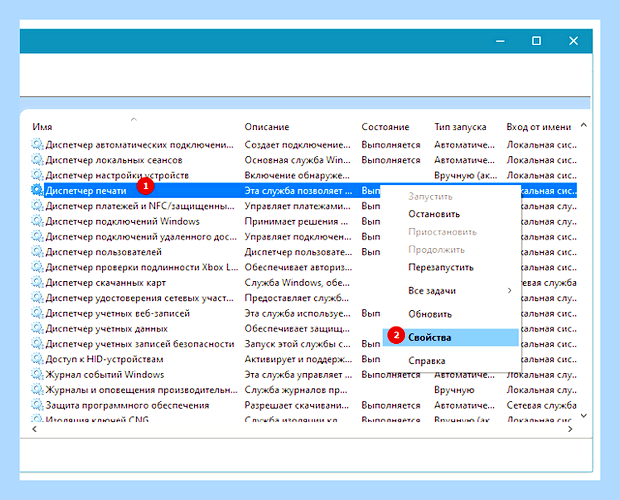Viewport: 620px width, 500px height.
Task: Click gear icon of Диспетчер подключений Windows
Action: [x=37, y=221]
